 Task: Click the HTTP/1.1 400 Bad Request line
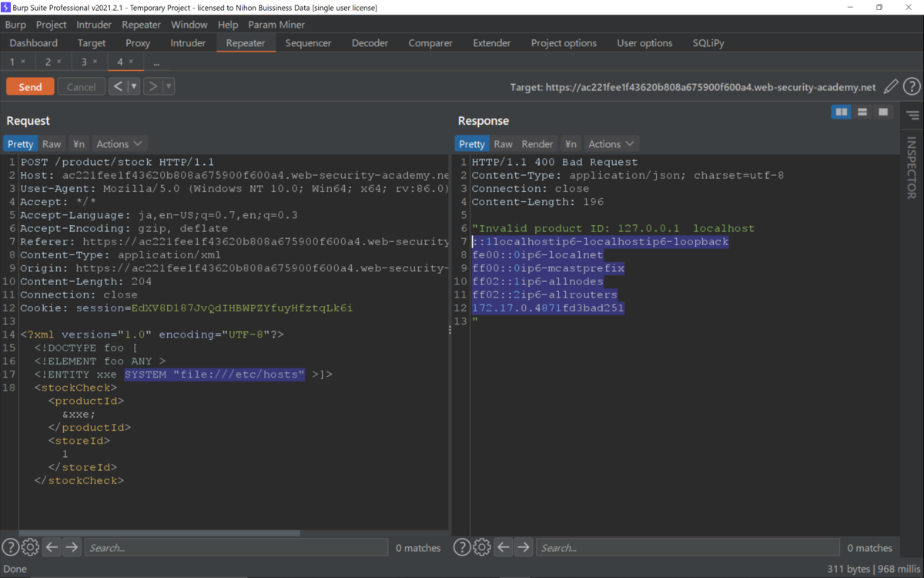[554, 162]
